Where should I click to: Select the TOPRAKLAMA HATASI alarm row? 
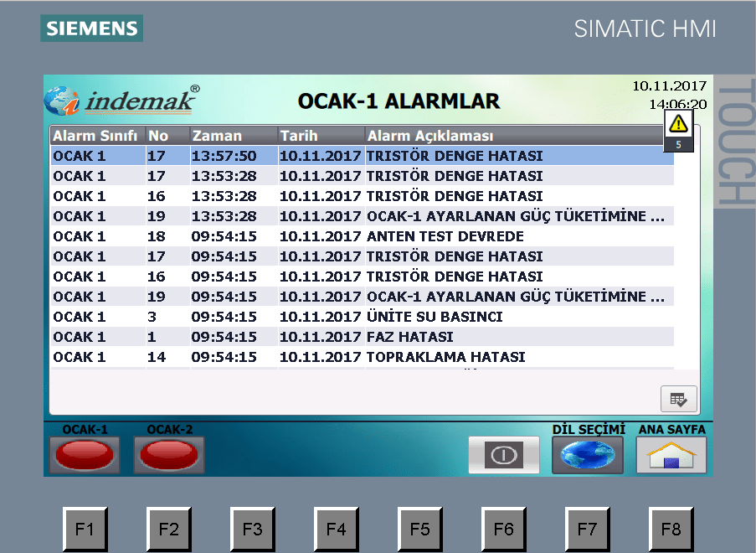coord(362,357)
